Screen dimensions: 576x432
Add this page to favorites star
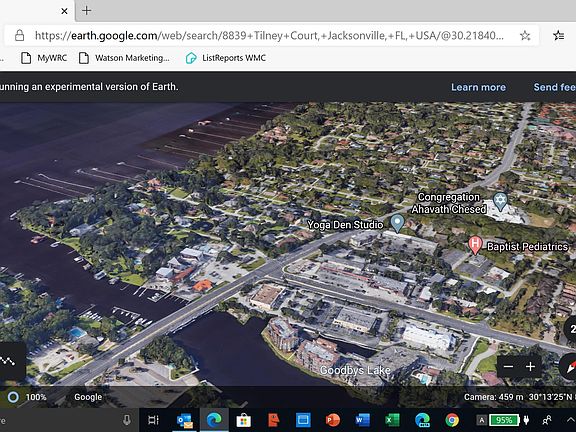[x=525, y=36]
